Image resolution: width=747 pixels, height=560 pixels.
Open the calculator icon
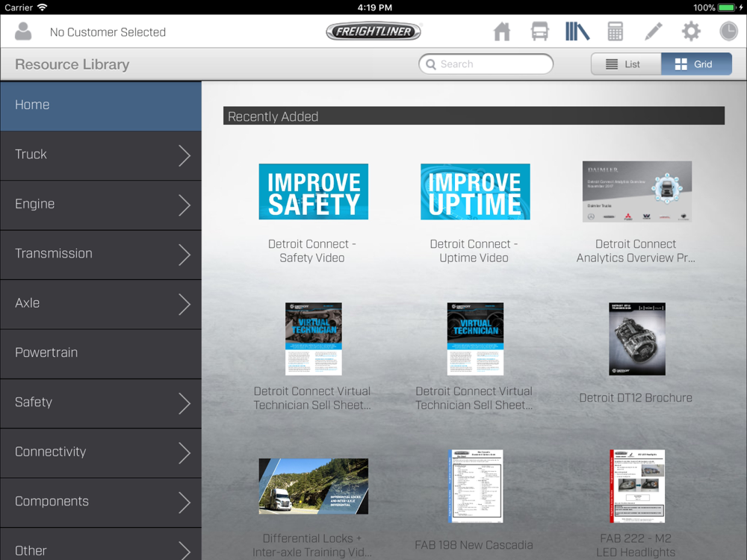click(x=615, y=31)
